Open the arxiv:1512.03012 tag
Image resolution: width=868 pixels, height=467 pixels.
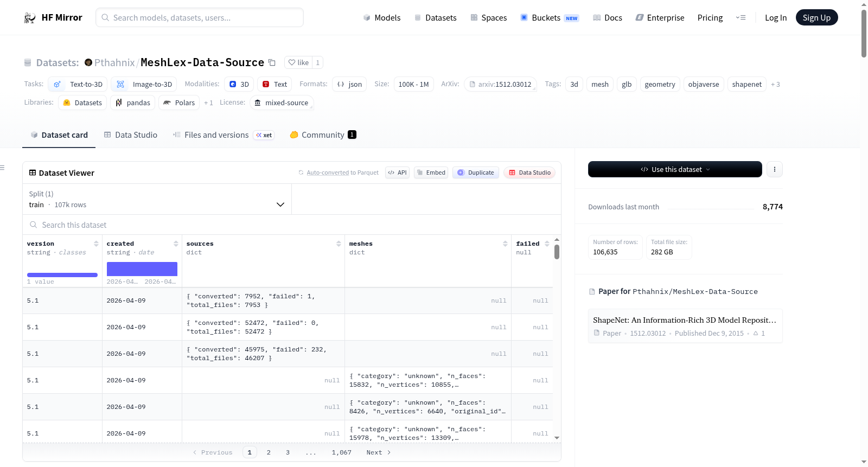tap(500, 84)
